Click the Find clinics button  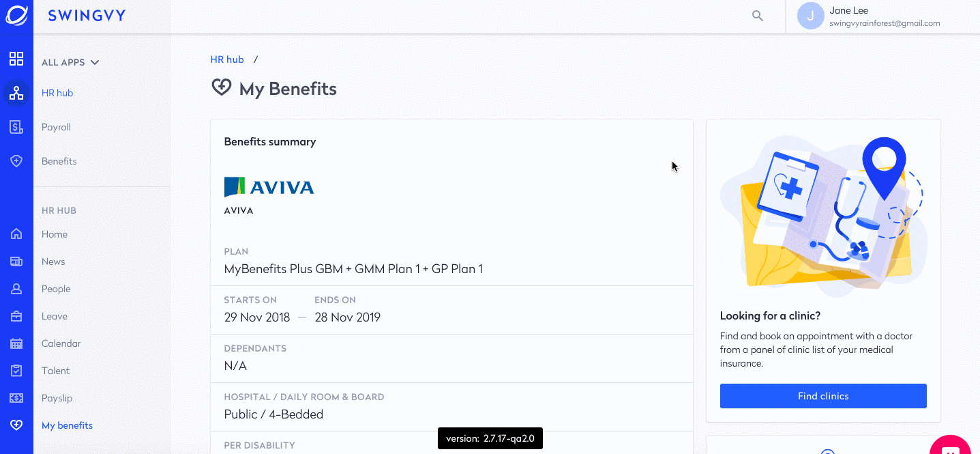823,396
